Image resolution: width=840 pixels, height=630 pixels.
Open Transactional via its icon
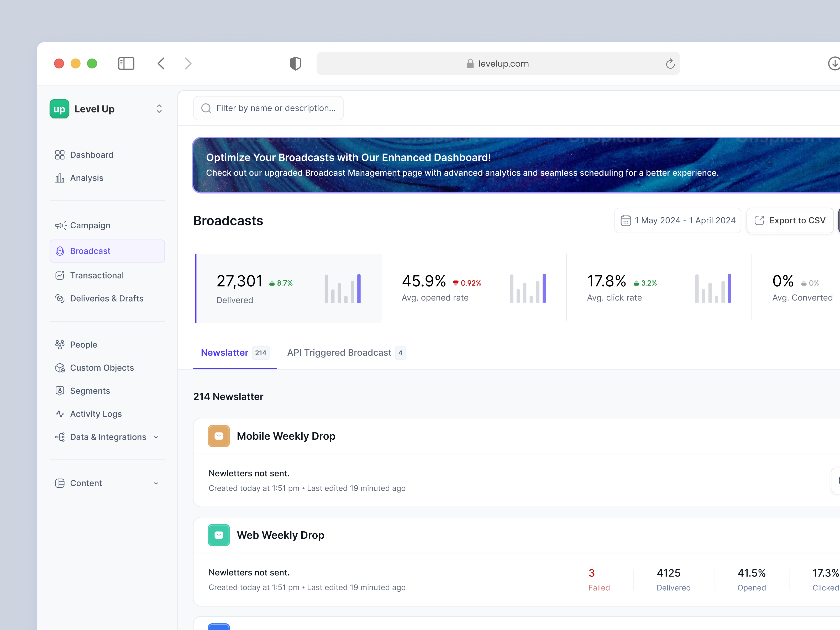click(60, 275)
